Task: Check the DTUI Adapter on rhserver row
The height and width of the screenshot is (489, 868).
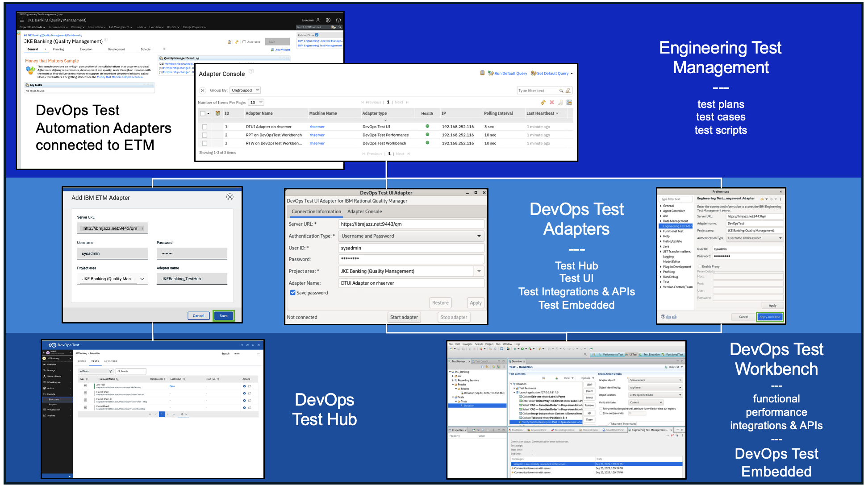Action: pos(204,127)
